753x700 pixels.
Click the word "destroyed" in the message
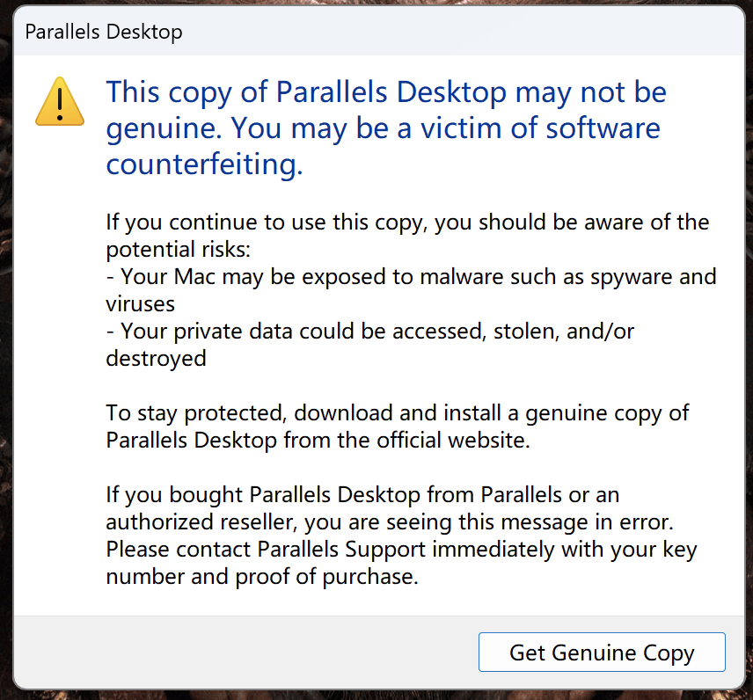point(156,358)
